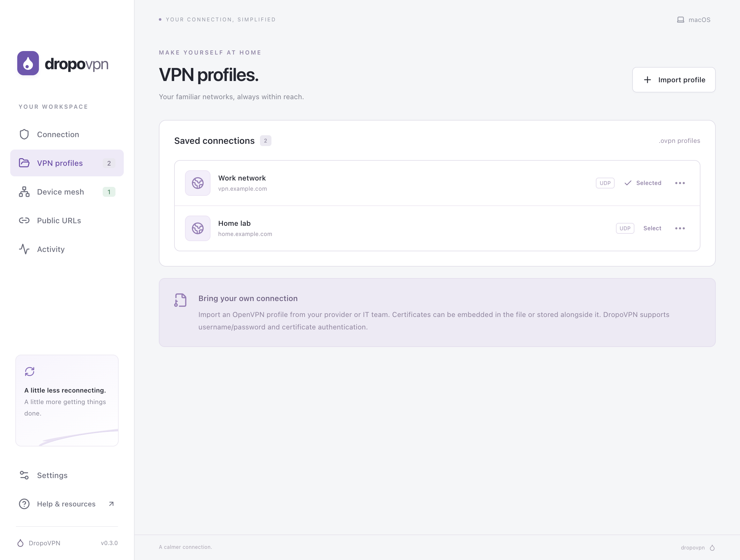Click the .ovpn profiles label
Viewport: 740px width, 560px height.
tap(679, 141)
